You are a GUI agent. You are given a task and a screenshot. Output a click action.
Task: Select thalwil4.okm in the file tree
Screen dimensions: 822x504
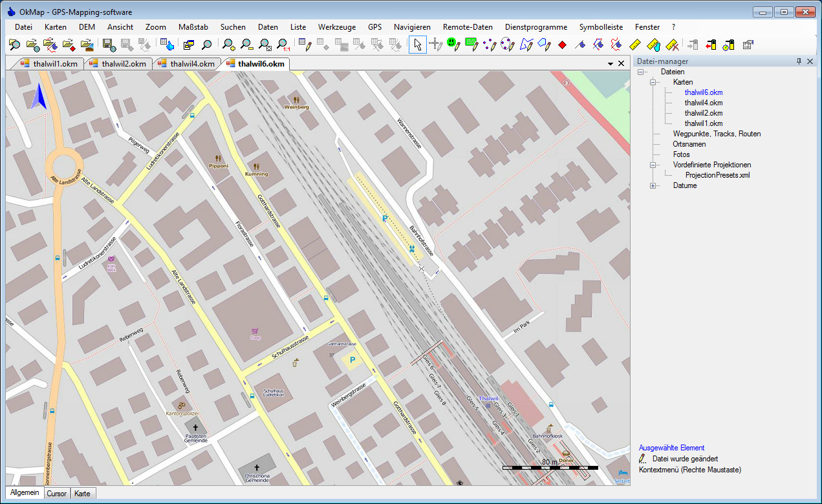704,103
